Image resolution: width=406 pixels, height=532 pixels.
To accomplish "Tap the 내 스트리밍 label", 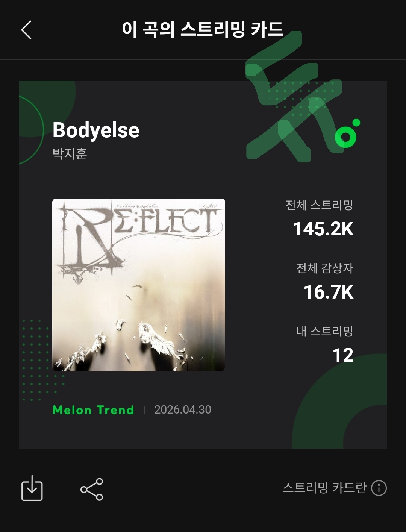I will [x=325, y=331].
